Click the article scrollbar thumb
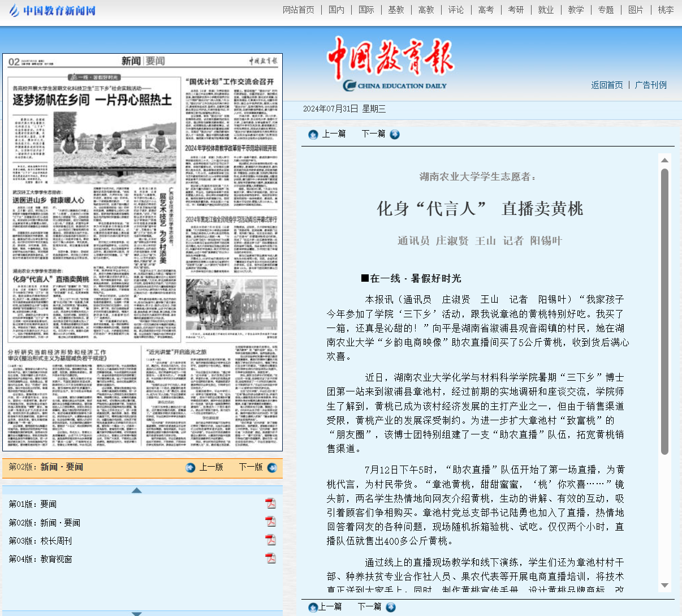Screen dimensions: 682x616 (664, 311)
